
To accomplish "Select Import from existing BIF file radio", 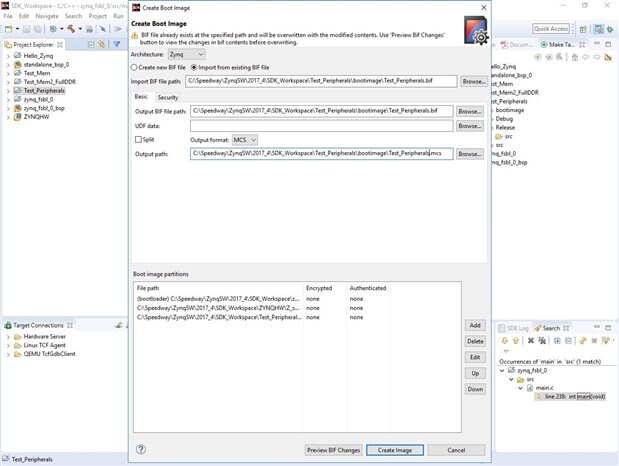I will pyautogui.click(x=194, y=68).
